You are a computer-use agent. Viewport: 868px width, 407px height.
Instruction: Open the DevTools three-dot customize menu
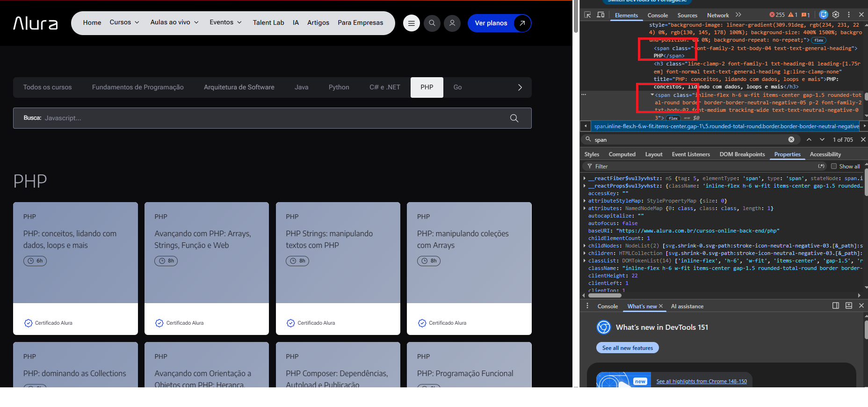tap(849, 15)
